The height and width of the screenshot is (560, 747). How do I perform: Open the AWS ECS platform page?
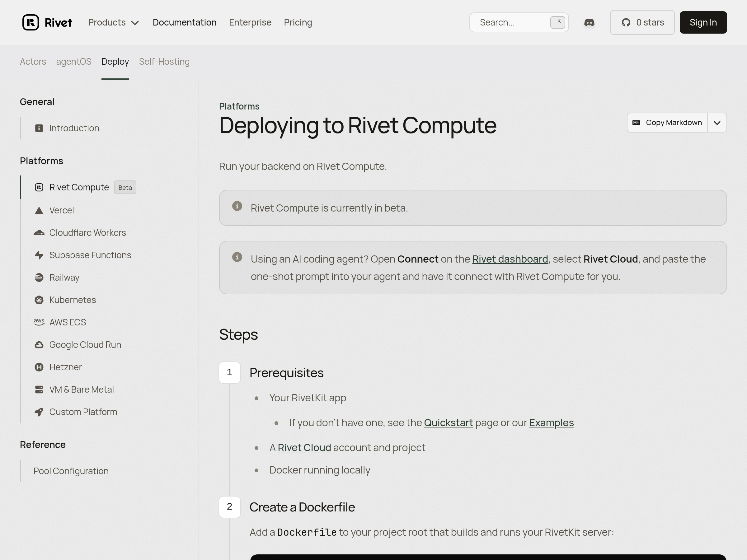pos(68,322)
